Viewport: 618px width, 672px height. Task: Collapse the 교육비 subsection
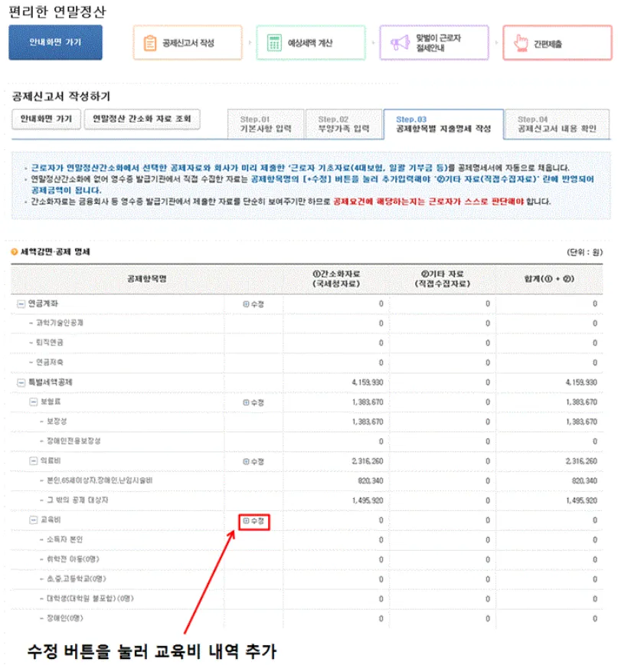point(34,520)
